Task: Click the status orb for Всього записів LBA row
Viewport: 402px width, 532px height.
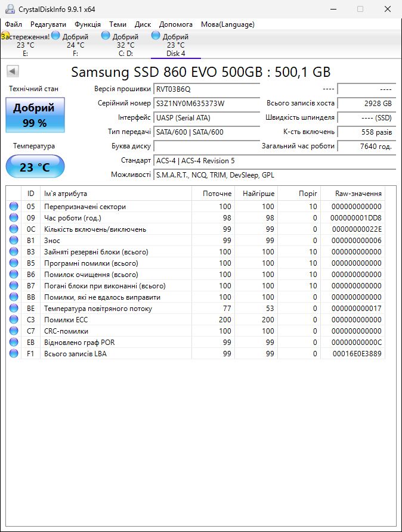Action: [14, 353]
